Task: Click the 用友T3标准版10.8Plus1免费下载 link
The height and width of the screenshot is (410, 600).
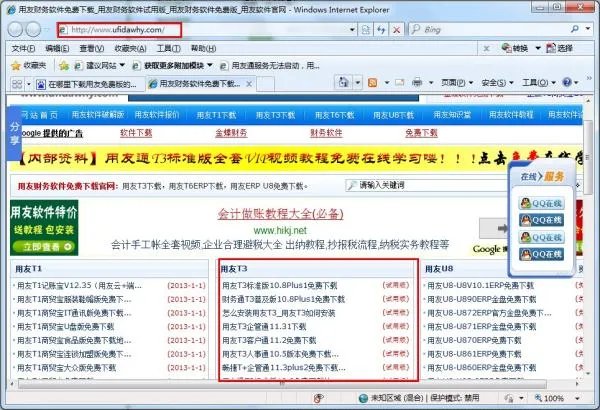Action: coord(280,285)
